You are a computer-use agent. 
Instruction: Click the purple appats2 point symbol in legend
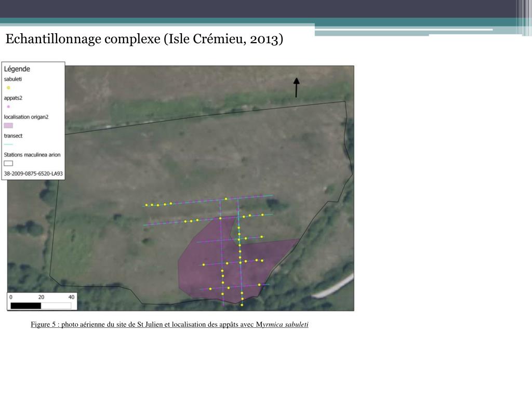8,107
